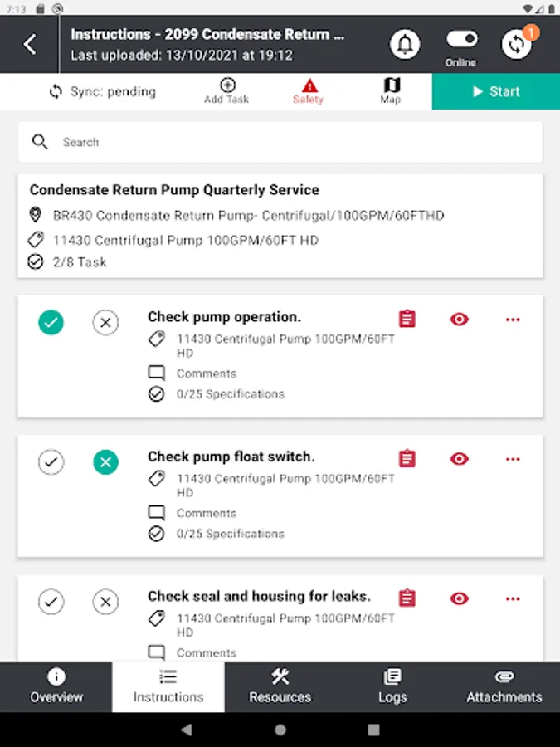Mark Check seal and housing task as passed
The width and height of the screenshot is (560, 747).
click(x=51, y=602)
